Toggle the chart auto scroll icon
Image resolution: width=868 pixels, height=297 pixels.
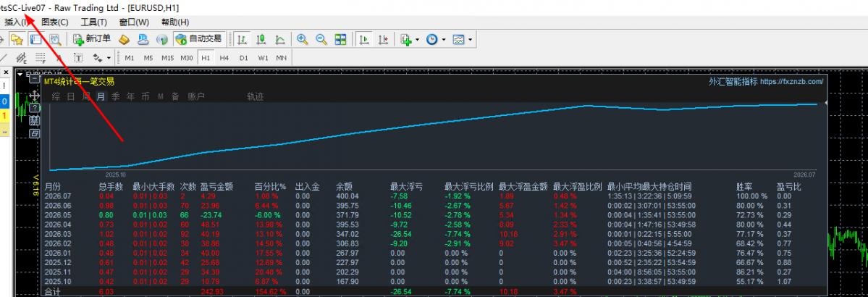click(x=364, y=39)
